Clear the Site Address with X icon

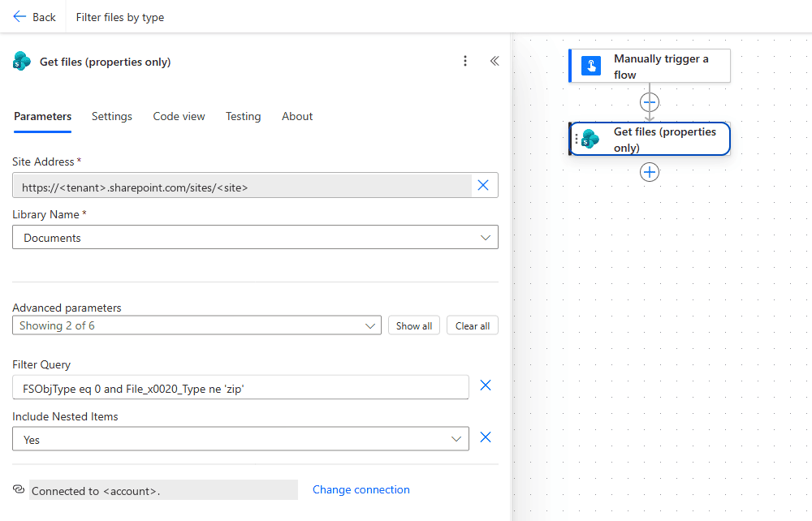coord(483,185)
